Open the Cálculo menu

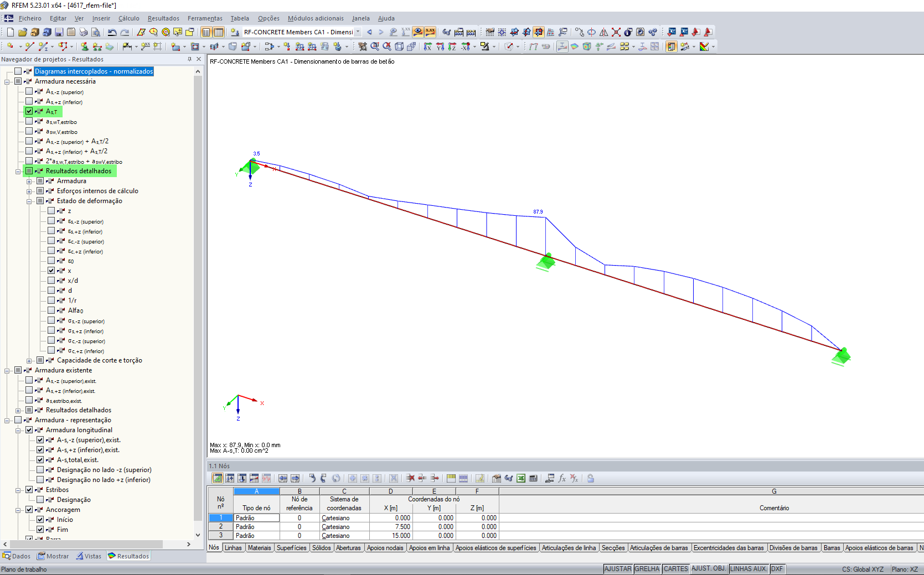tap(129, 18)
